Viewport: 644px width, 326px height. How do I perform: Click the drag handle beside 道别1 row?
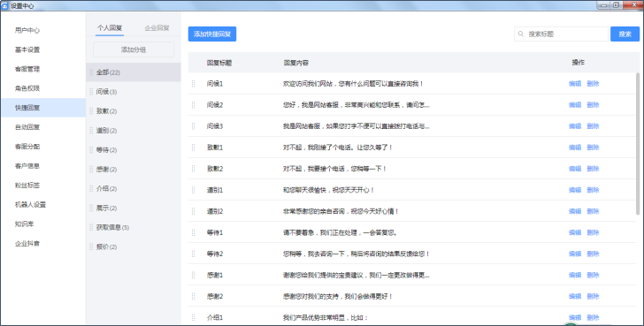coord(193,190)
